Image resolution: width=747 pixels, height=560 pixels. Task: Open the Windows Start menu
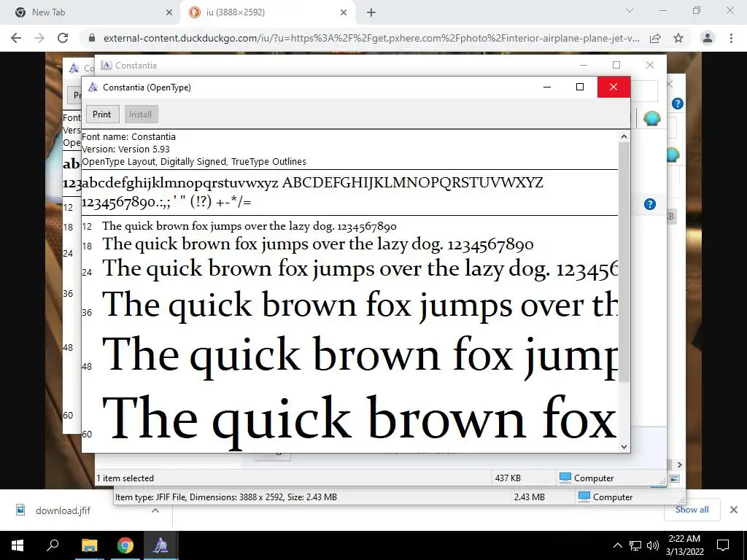click(18, 545)
